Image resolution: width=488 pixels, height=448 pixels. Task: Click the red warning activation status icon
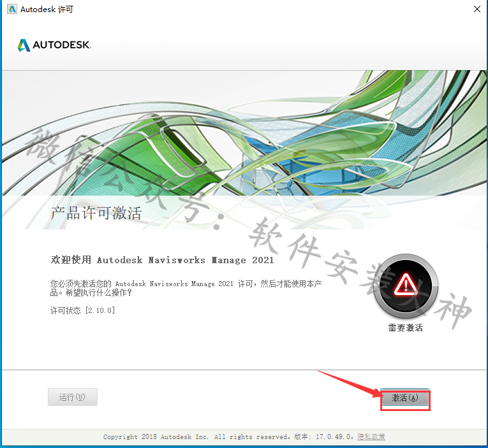coord(406,286)
